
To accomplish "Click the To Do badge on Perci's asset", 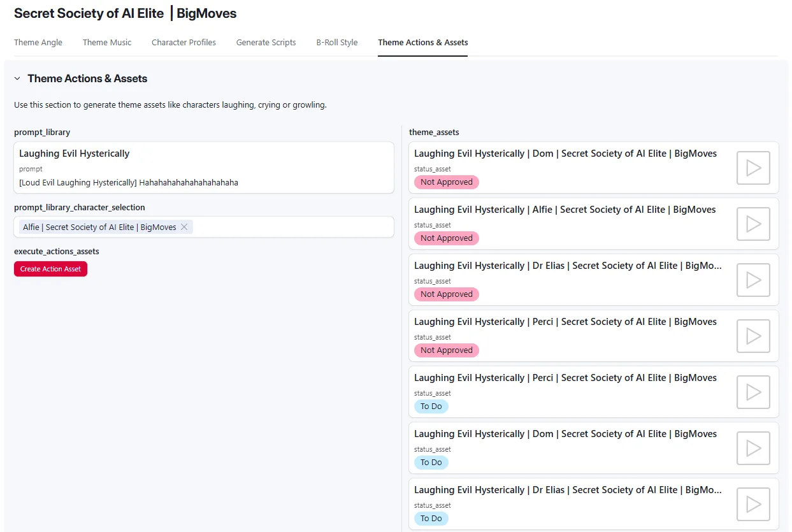I will (431, 406).
